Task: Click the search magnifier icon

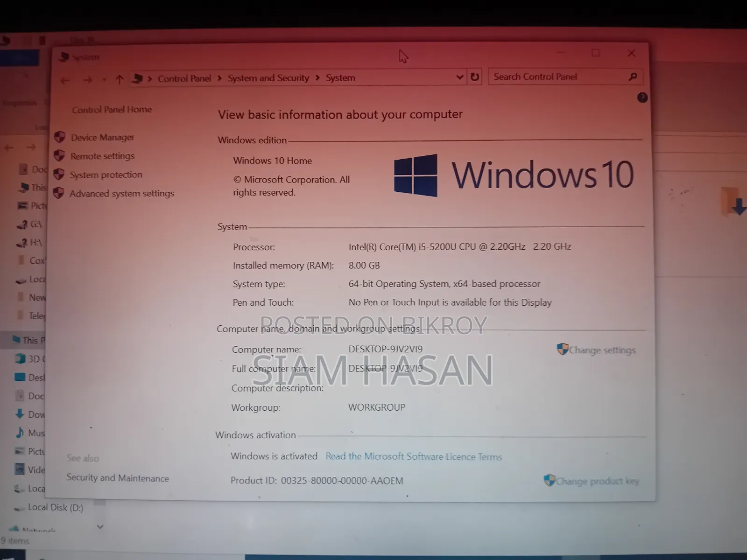Action: [633, 77]
